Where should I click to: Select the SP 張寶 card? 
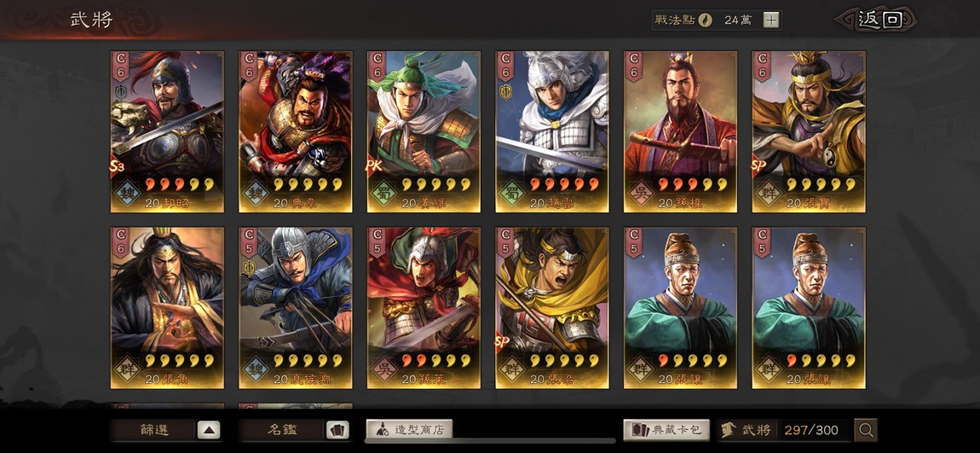809,131
